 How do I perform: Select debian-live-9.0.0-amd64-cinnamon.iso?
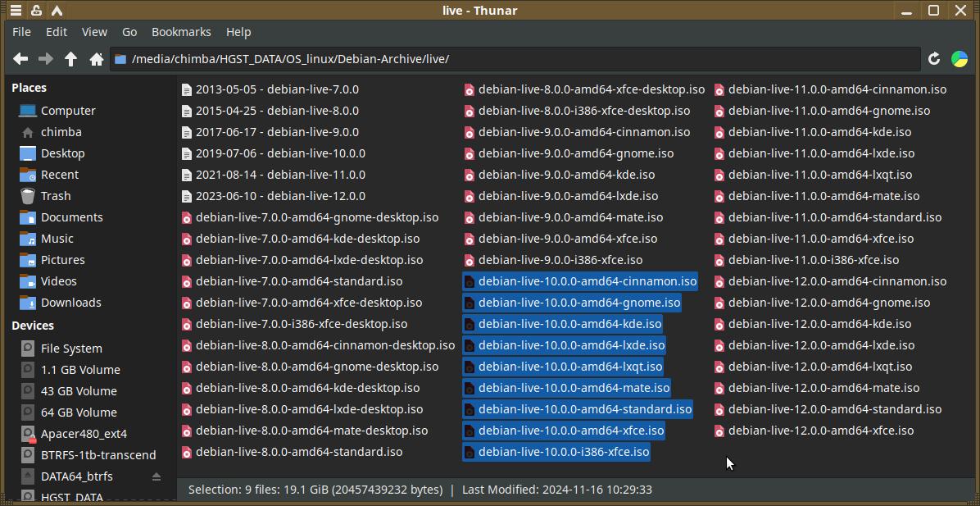click(x=577, y=132)
